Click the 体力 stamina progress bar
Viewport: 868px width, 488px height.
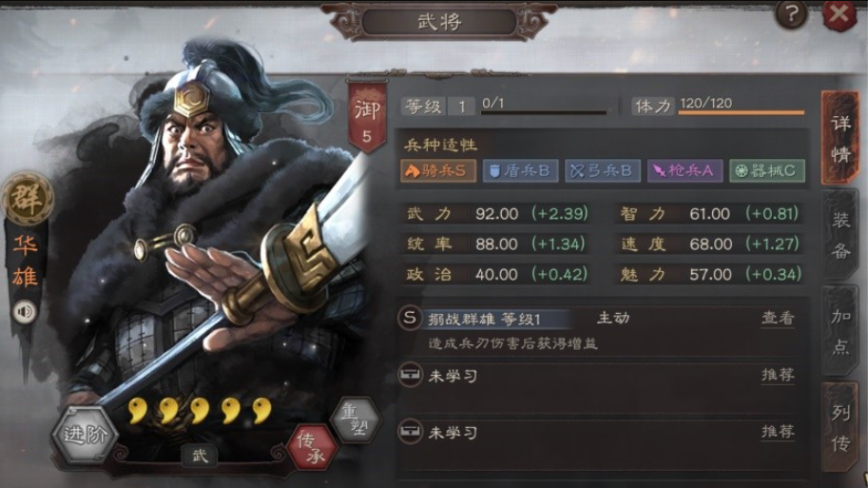coord(742,112)
